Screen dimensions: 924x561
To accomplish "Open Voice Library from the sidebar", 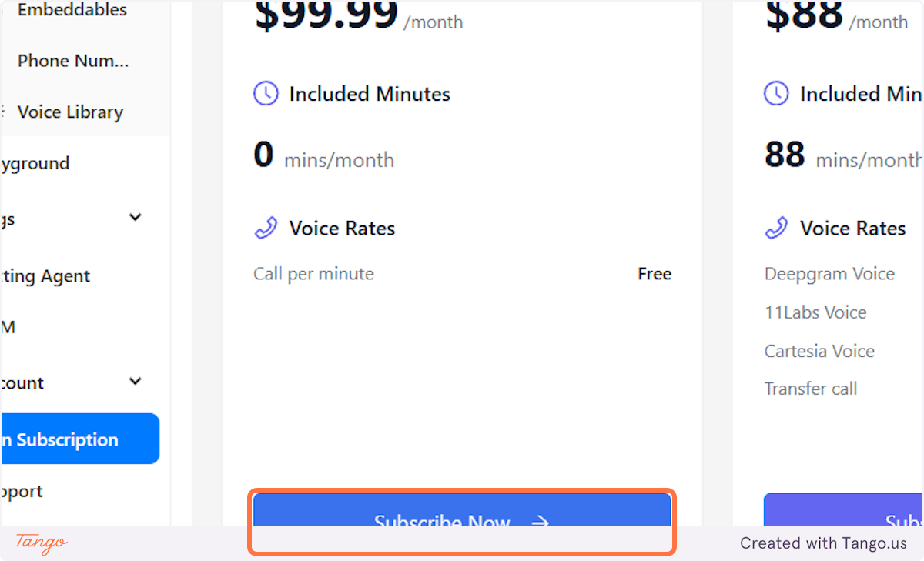I will 69,112.
